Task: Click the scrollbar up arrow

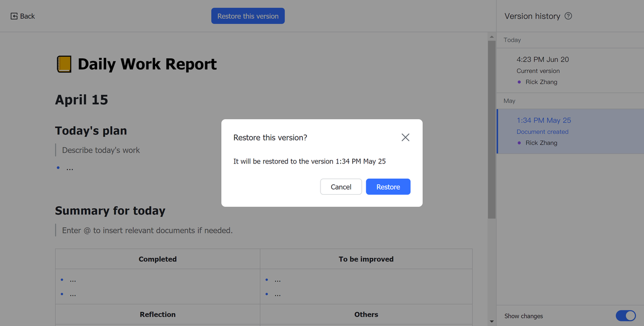Action: point(492,37)
